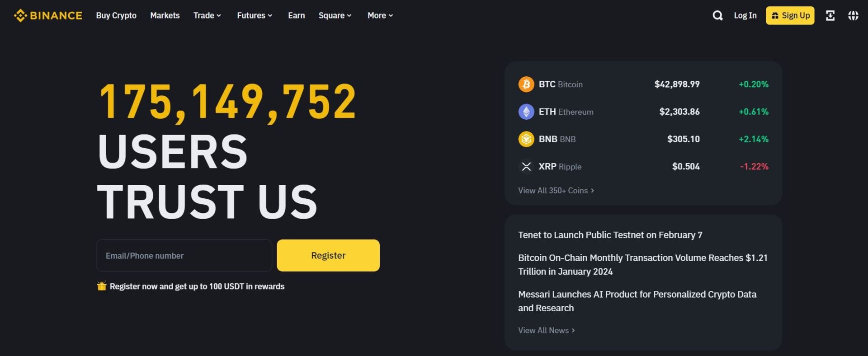868x356 pixels.
Task: Focus the Email/Phone number field
Action: (x=184, y=256)
